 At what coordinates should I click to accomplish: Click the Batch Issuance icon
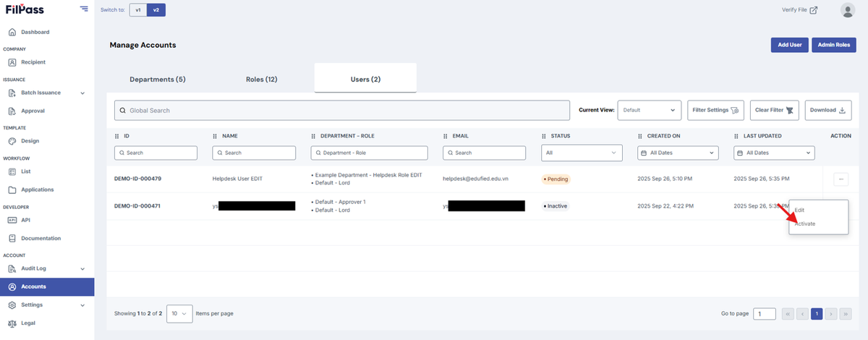coord(12,93)
